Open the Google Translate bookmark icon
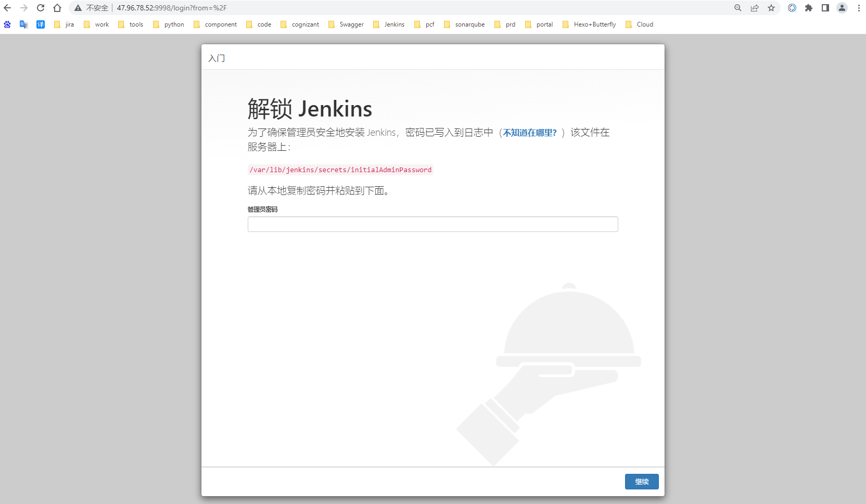Image resolution: width=866 pixels, height=504 pixels. pos(23,24)
